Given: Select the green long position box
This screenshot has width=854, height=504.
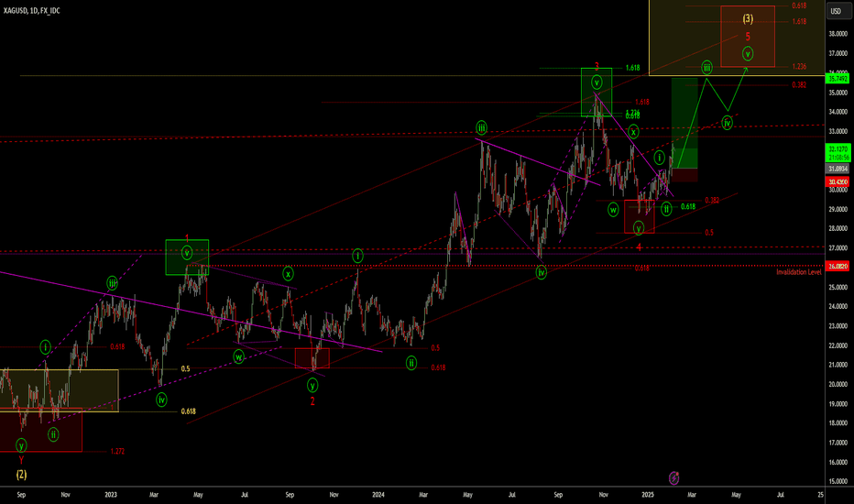Looking at the screenshot, I should (684, 123).
